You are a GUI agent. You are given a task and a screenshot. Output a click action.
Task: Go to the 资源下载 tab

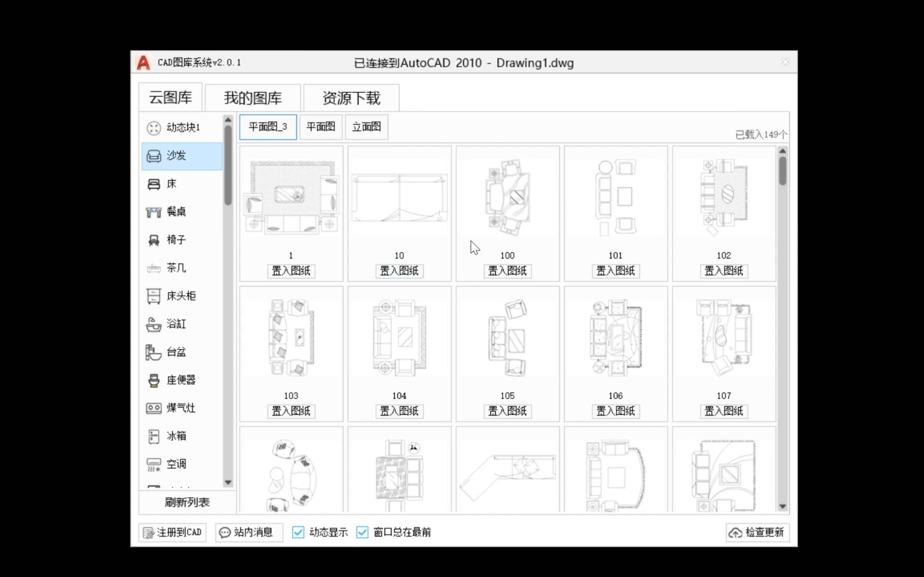pos(352,98)
